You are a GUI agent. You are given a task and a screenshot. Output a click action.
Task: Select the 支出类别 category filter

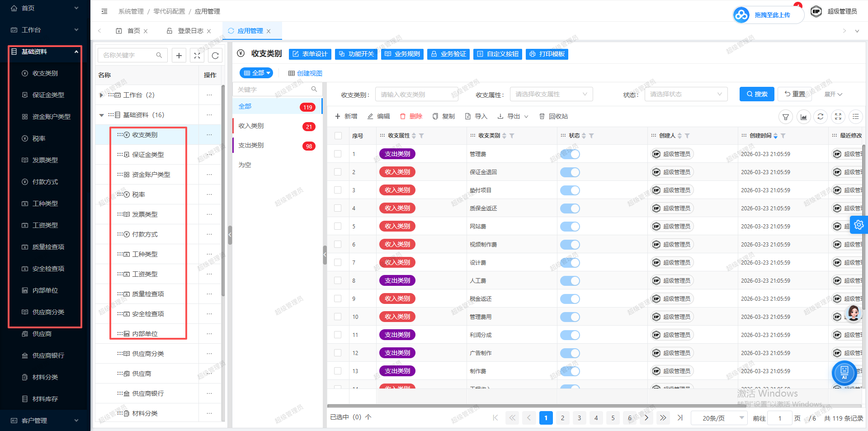tap(277, 145)
